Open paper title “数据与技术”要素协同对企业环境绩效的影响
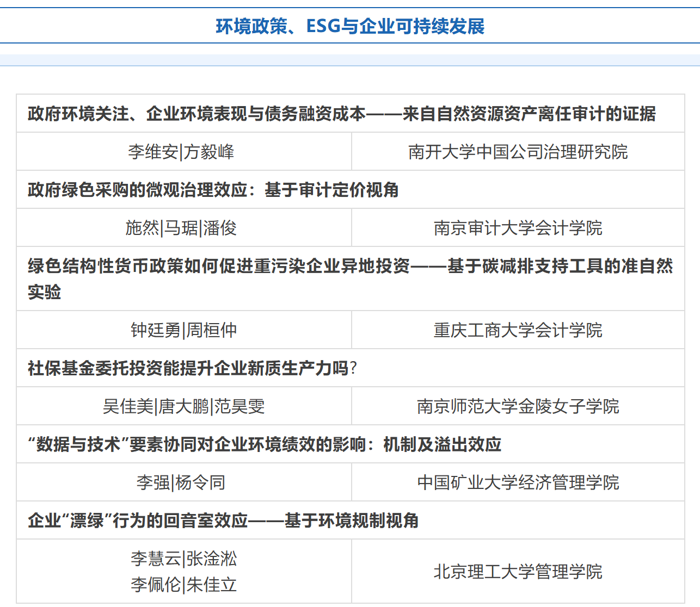This screenshot has height=607, width=700. point(264,444)
